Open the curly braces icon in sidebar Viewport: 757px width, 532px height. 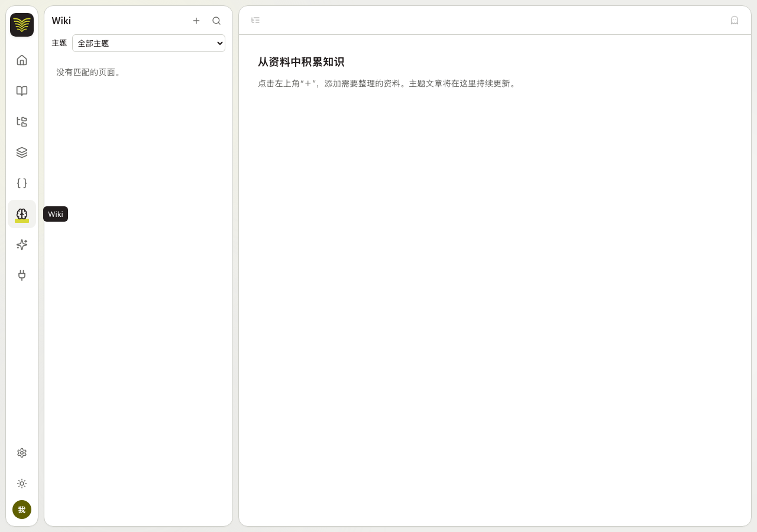click(x=22, y=183)
